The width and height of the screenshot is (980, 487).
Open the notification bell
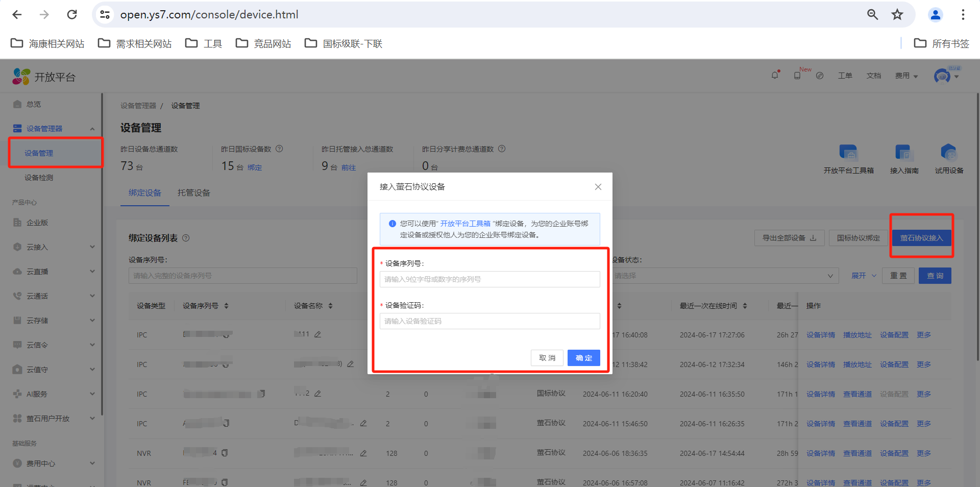point(775,76)
